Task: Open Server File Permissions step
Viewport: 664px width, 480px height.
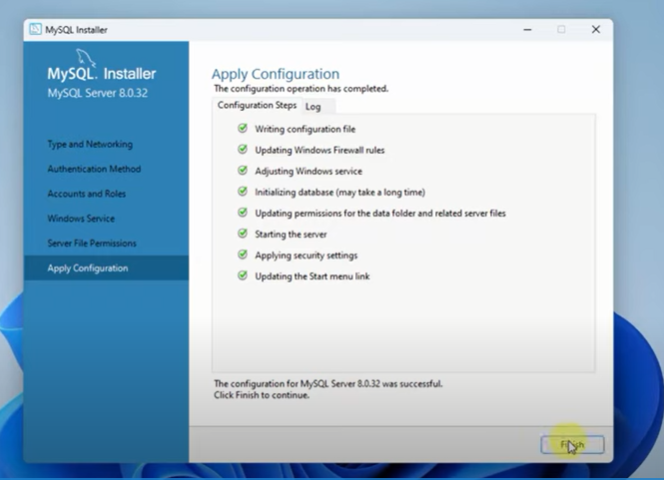Action: [x=92, y=243]
